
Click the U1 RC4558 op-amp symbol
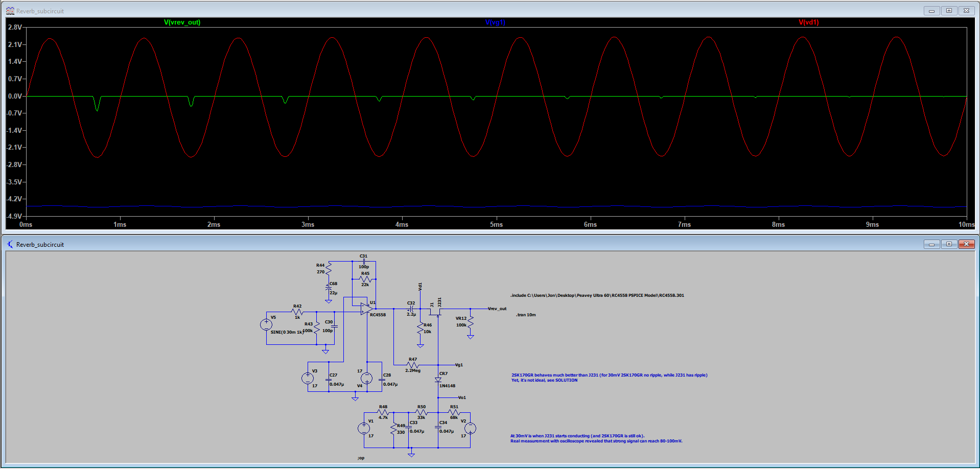click(x=366, y=309)
